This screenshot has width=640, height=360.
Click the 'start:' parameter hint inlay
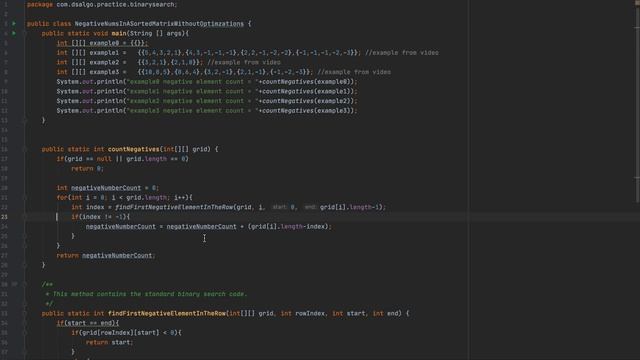point(280,207)
